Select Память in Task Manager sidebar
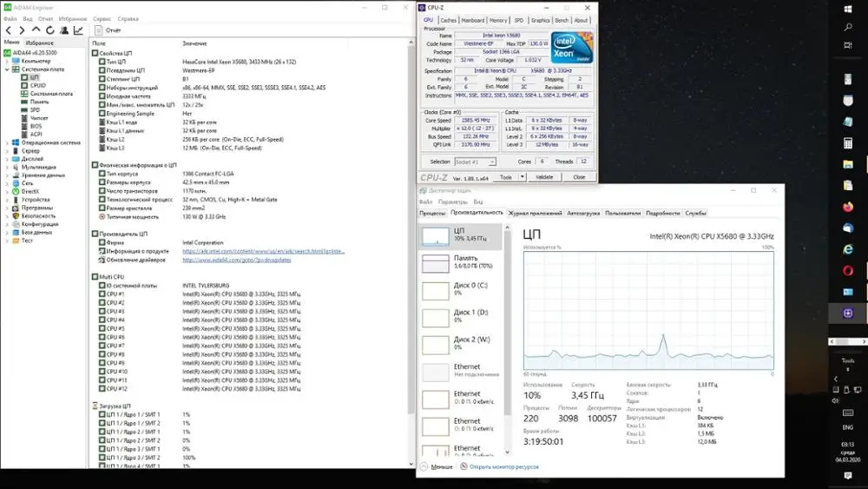This screenshot has height=489, width=868. (461, 262)
